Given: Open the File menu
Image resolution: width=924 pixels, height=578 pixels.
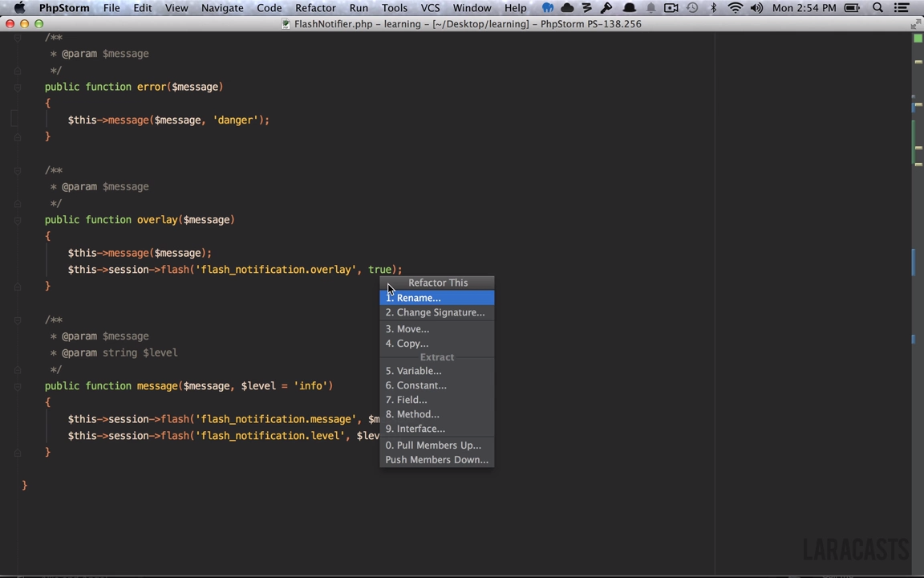Looking at the screenshot, I should click(111, 8).
